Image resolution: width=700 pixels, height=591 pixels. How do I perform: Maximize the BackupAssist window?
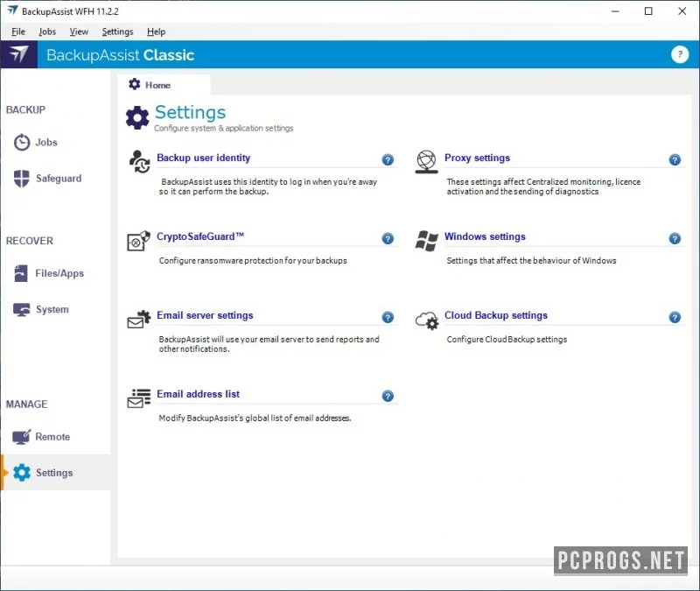648,11
